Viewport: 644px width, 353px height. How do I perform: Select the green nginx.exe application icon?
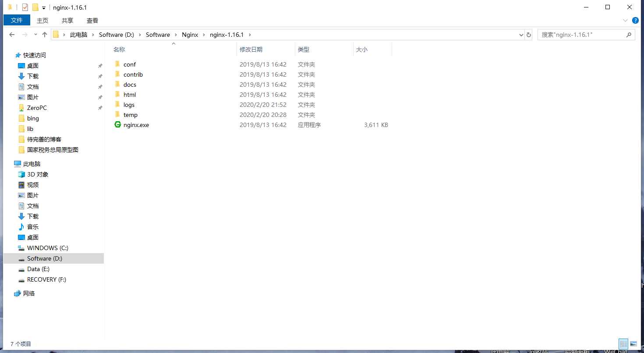[117, 124]
